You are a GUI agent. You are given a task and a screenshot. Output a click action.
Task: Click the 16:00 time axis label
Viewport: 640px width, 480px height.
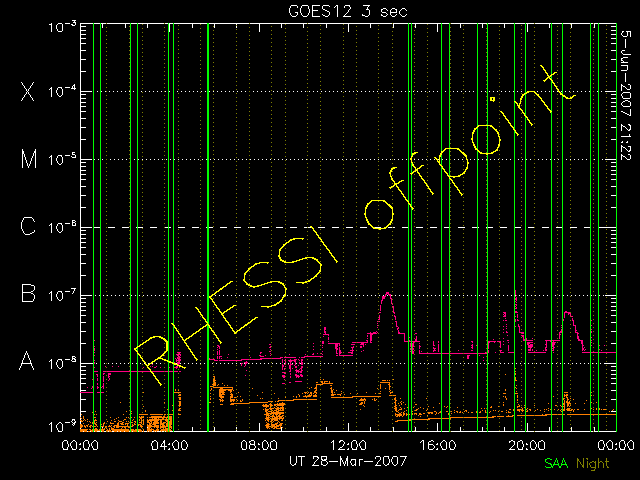click(438, 445)
